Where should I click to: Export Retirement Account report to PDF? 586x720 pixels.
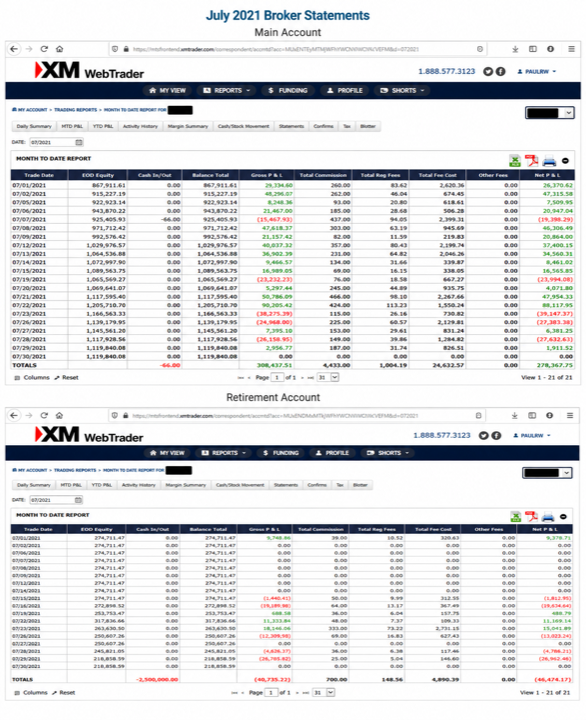click(x=531, y=517)
